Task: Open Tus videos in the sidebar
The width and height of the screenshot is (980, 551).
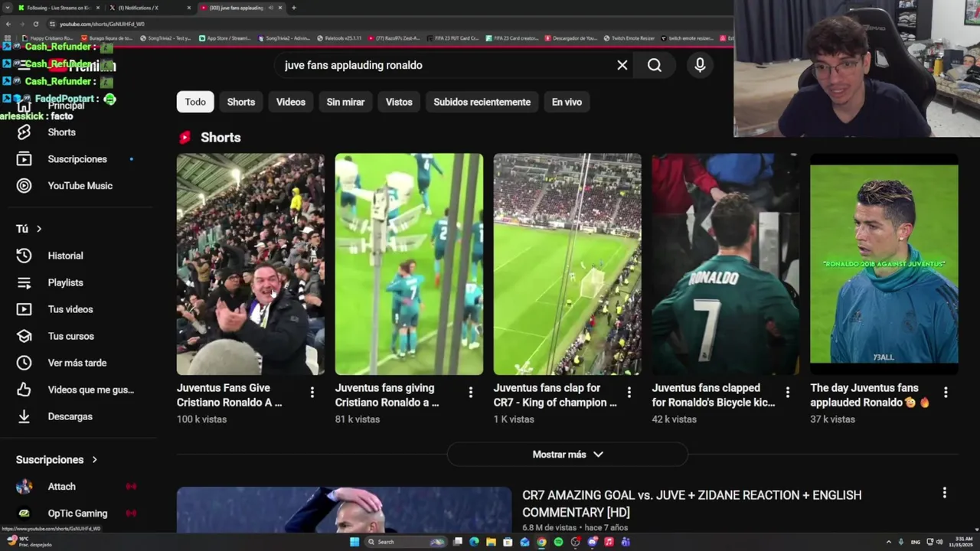Action: (x=70, y=309)
